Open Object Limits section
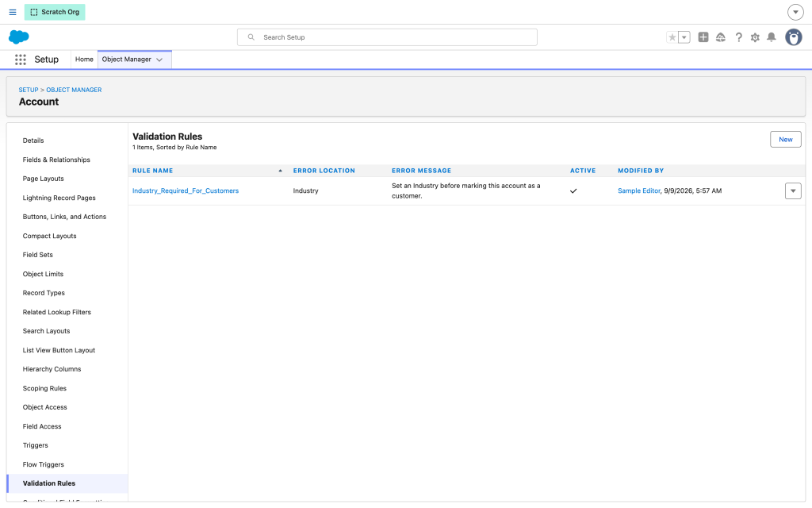Viewport: 812px width, 508px height. (x=43, y=274)
